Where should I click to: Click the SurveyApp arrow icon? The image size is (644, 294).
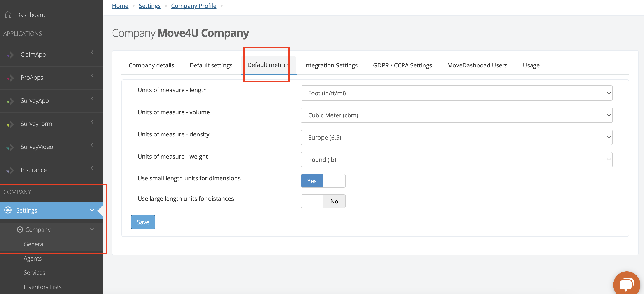pos(10,101)
